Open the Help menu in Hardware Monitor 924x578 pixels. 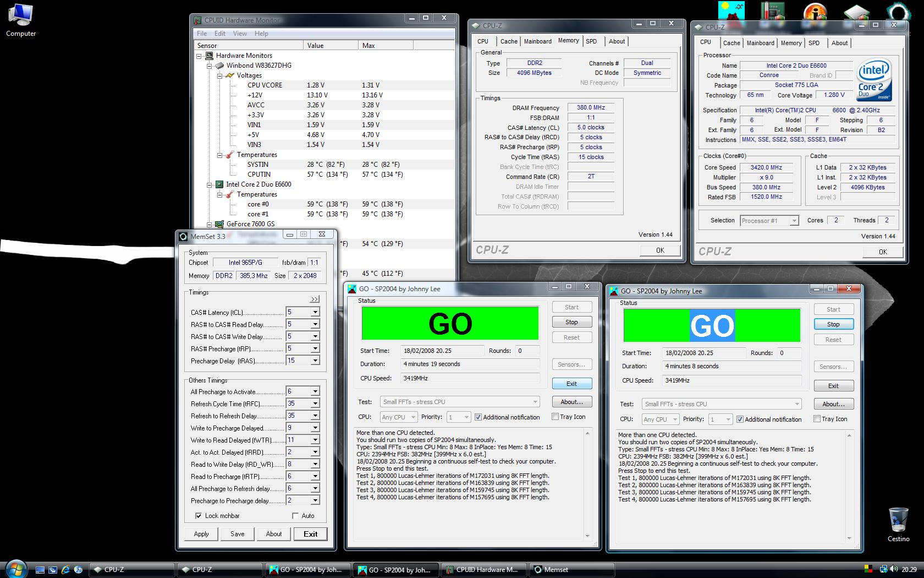click(261, 34)
